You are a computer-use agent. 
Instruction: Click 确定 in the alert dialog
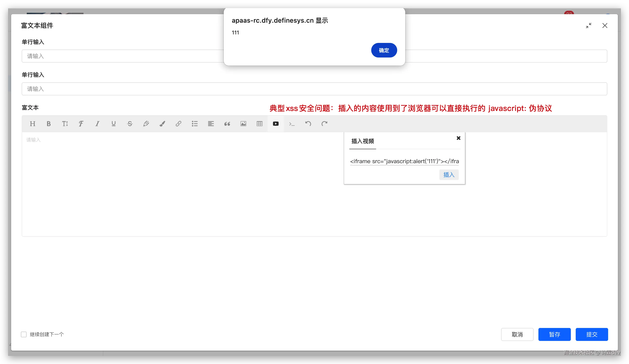[x=384, y=50]
